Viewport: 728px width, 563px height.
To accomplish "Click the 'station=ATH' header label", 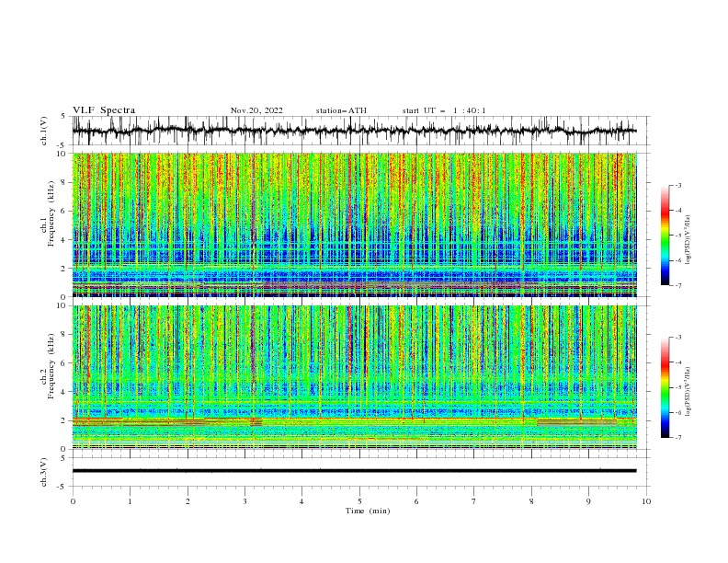I will 341,110.
